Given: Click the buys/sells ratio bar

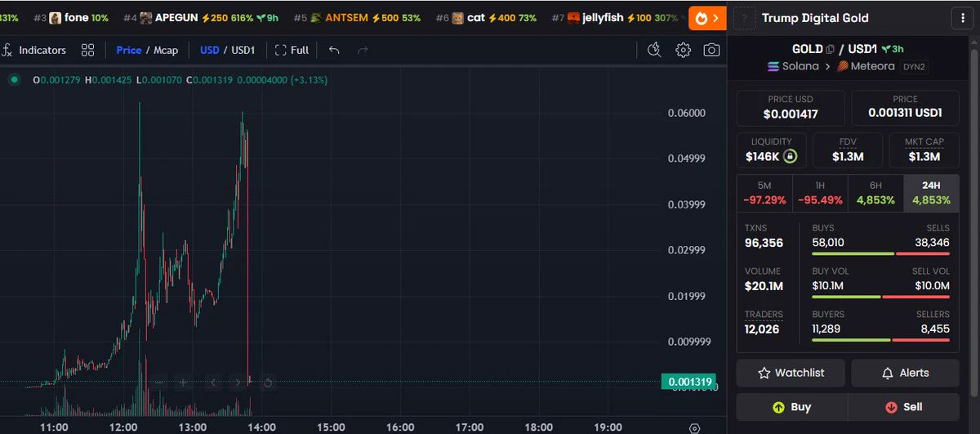Looking at the screenshot, I should tap(881, 254).
